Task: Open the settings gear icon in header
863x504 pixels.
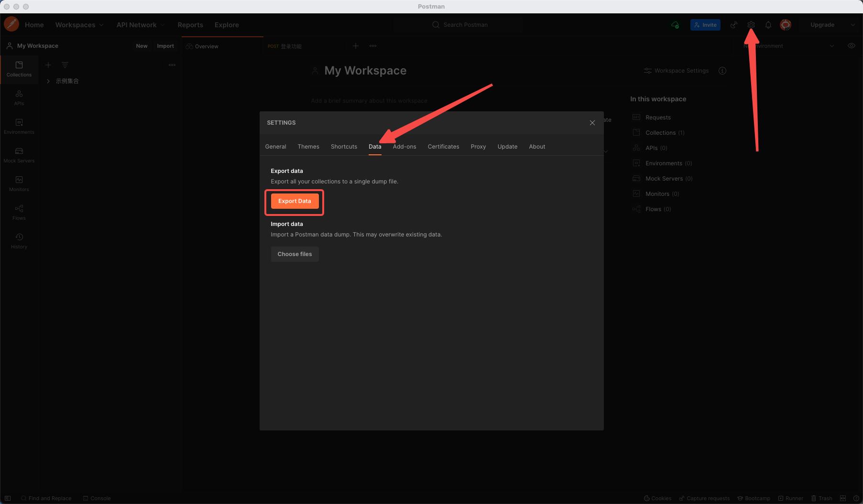Action: pos(751,25)
